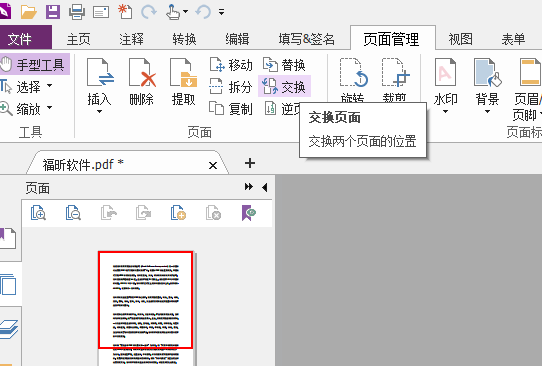Open the layers panel icon in the sidebar

click(x=9, y=329)
